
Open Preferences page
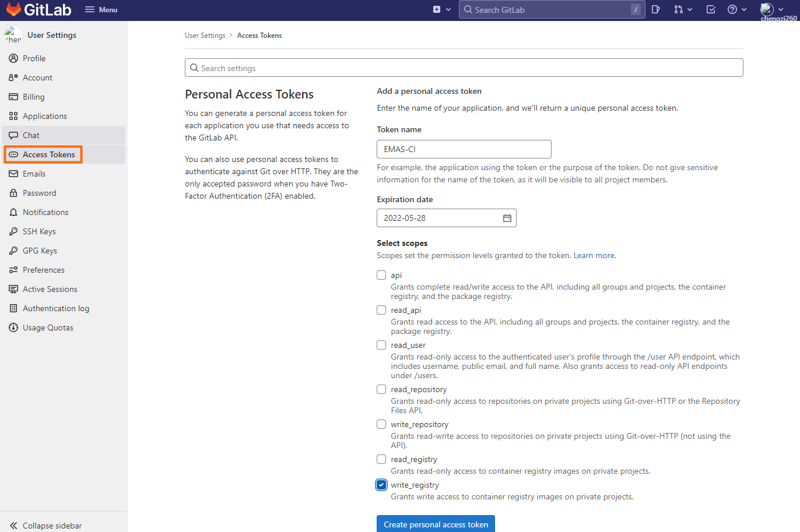click(64, 270)
